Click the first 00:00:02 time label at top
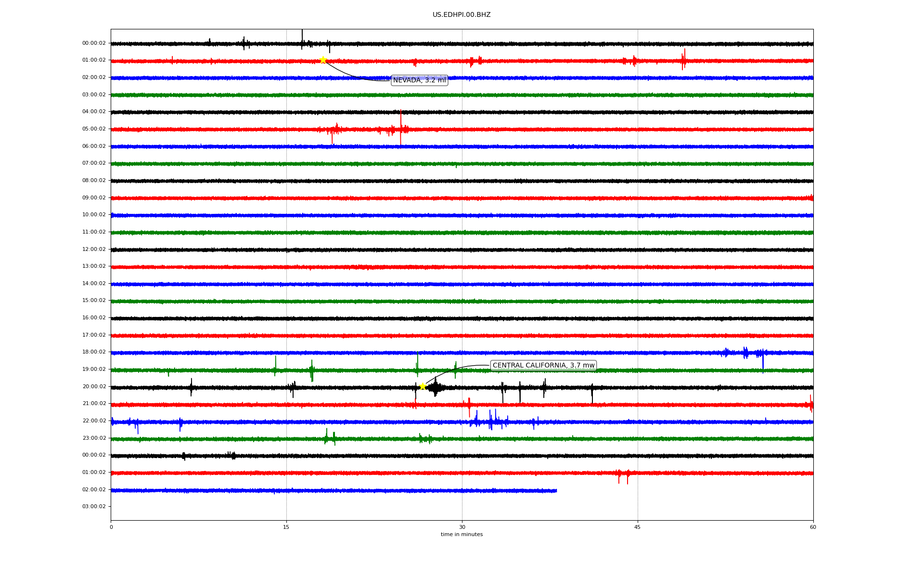This screenshot has width=924, height=578. [x=94, y=43]
